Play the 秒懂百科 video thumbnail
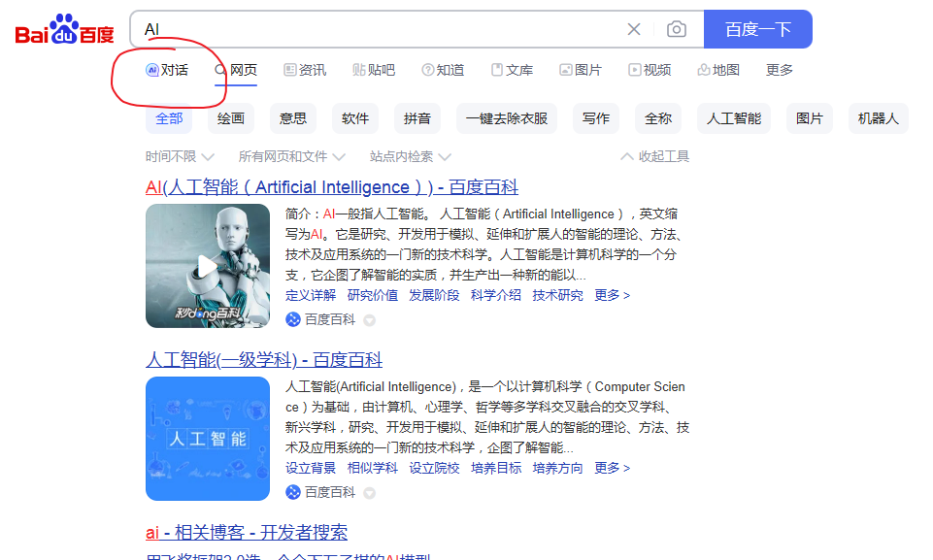933x560 pixels. coord(207,266)
